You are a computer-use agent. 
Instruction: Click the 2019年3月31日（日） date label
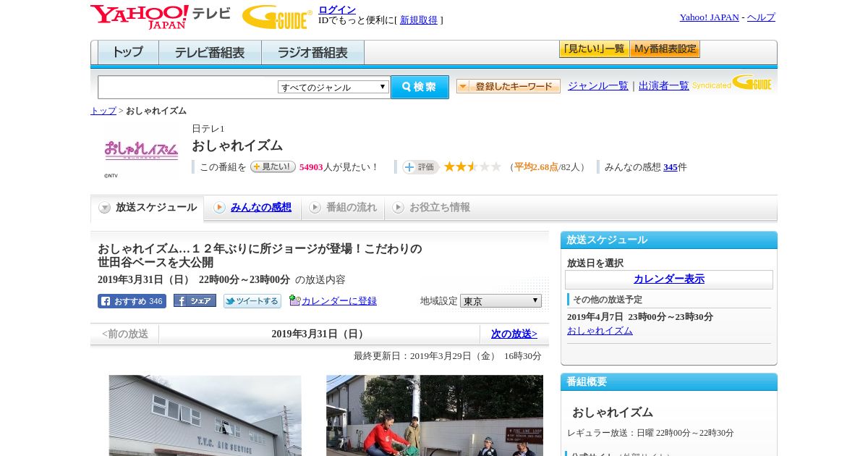(319, 334)
